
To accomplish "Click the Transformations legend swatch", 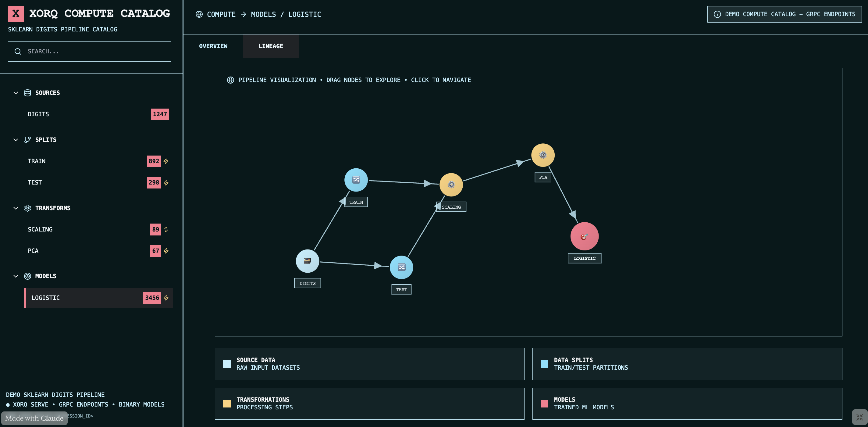I will click(227, 404).
